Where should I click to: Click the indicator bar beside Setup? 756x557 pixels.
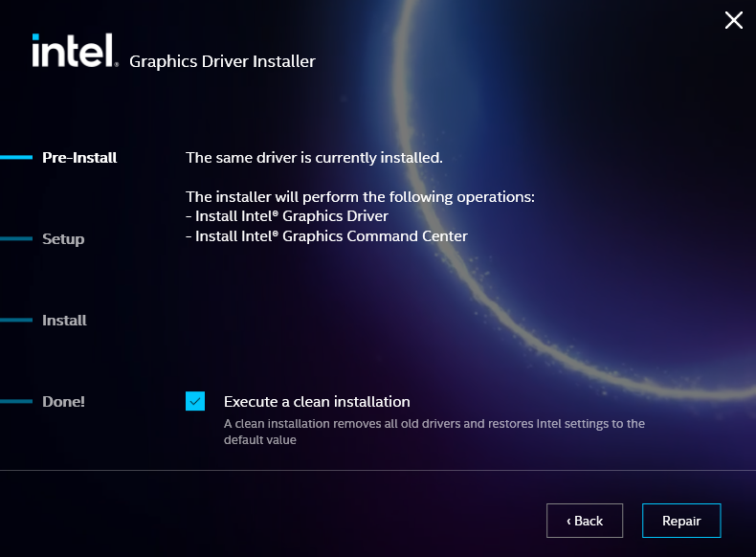pos(16,239)
